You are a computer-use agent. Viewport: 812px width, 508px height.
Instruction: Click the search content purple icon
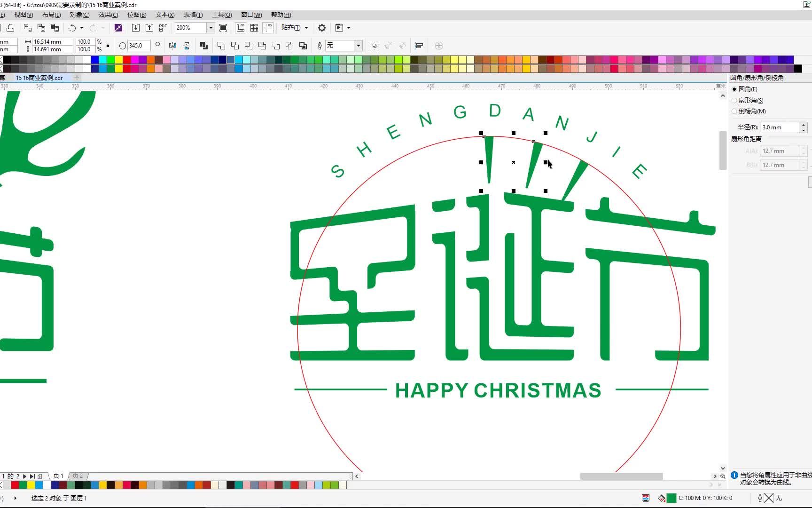click(118, 28)
